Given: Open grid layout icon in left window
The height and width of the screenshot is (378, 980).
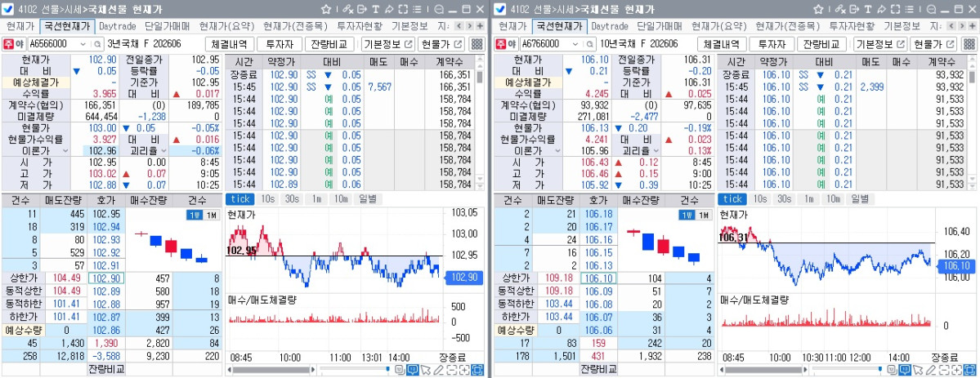Looking at the screenshot, I should click(x=477, y=44).
